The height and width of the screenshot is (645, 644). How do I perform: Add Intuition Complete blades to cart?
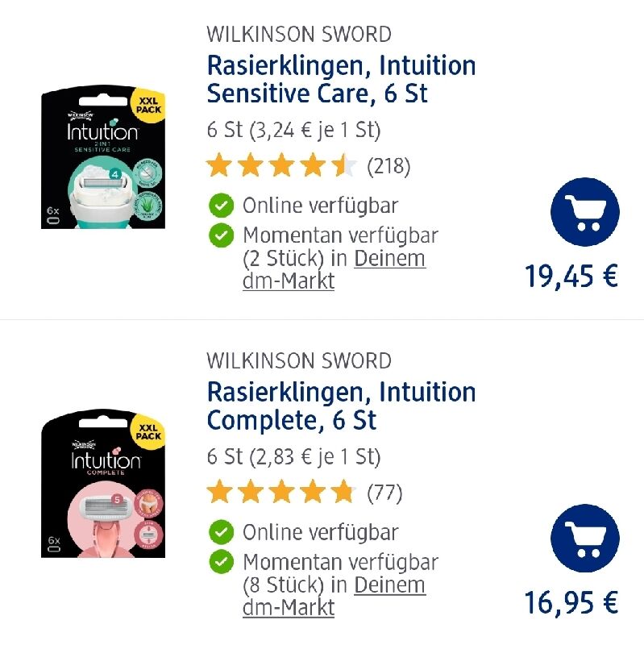[x=585, y=539]
